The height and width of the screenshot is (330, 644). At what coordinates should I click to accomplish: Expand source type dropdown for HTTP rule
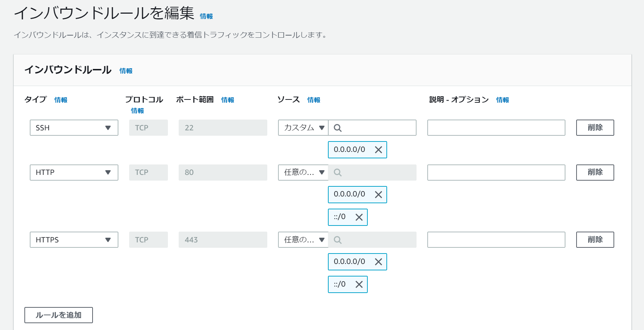(303, 172)
